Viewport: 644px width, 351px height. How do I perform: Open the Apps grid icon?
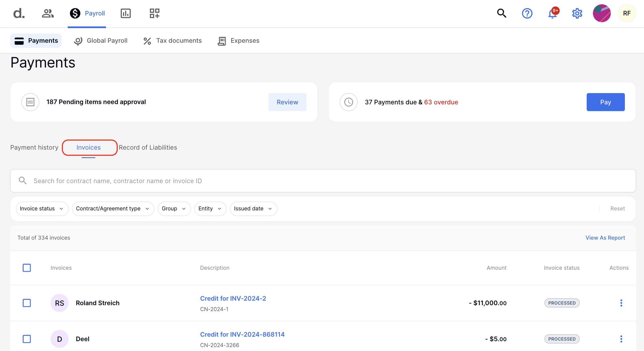[x=154, y=13]
